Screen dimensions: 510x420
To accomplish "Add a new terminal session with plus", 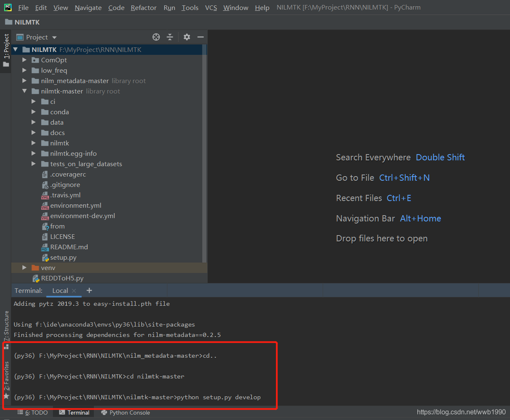I will point(89,290).
